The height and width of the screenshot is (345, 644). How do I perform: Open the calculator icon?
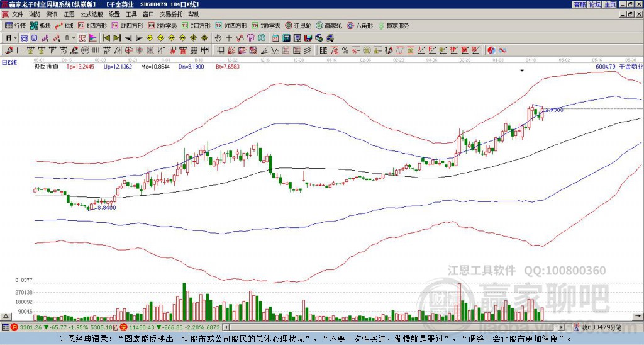coord(286,38)
